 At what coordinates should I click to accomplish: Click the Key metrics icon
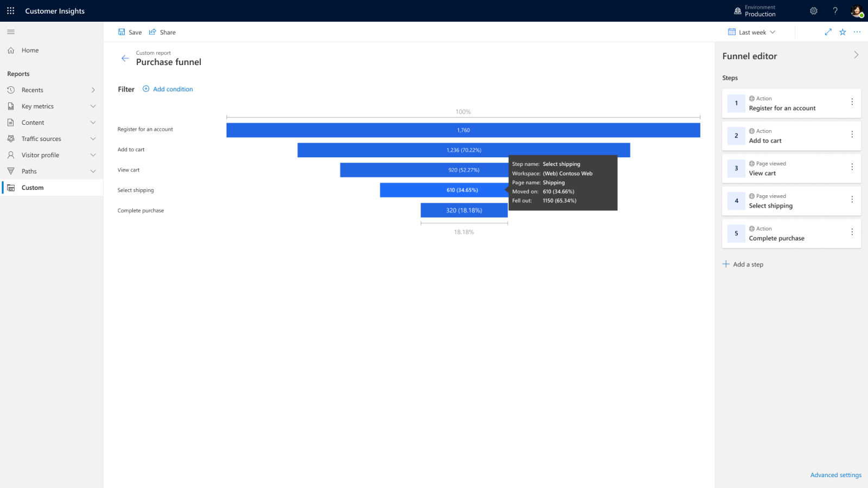tap(11, 106)
